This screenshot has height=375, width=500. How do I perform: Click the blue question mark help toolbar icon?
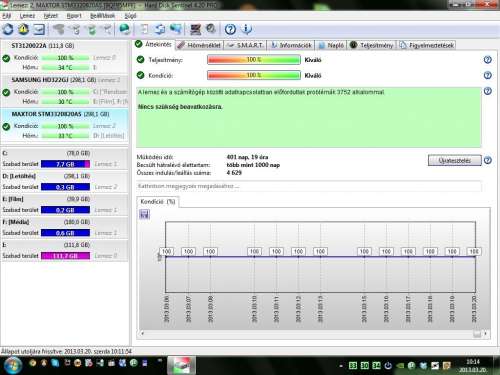[230, 30]
